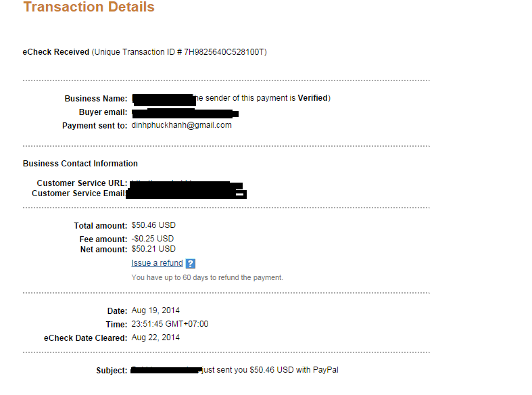Click the eCheck Date Cleared value Aug 22, 2014
The width and height of the screenshot is (532, 395).
(155, 338)
